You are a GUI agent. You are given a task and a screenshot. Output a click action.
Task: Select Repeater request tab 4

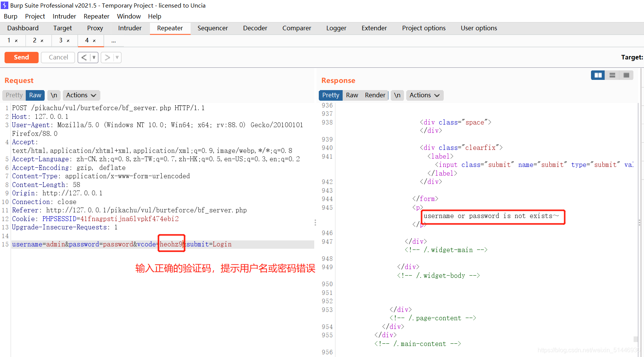point(87,41)
